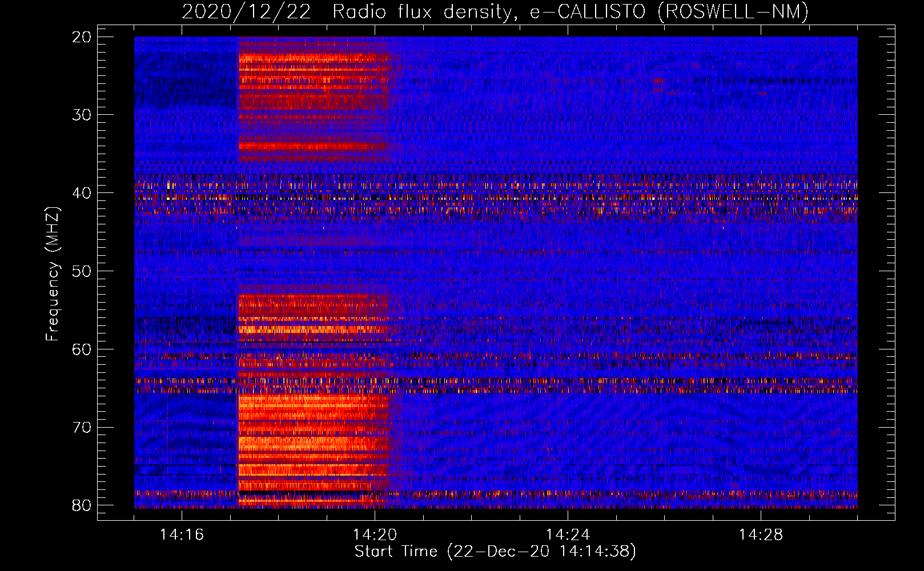This screenshot has height=571, width=924.
Task: Click the 14:28 time tick label
Action: 761,535
